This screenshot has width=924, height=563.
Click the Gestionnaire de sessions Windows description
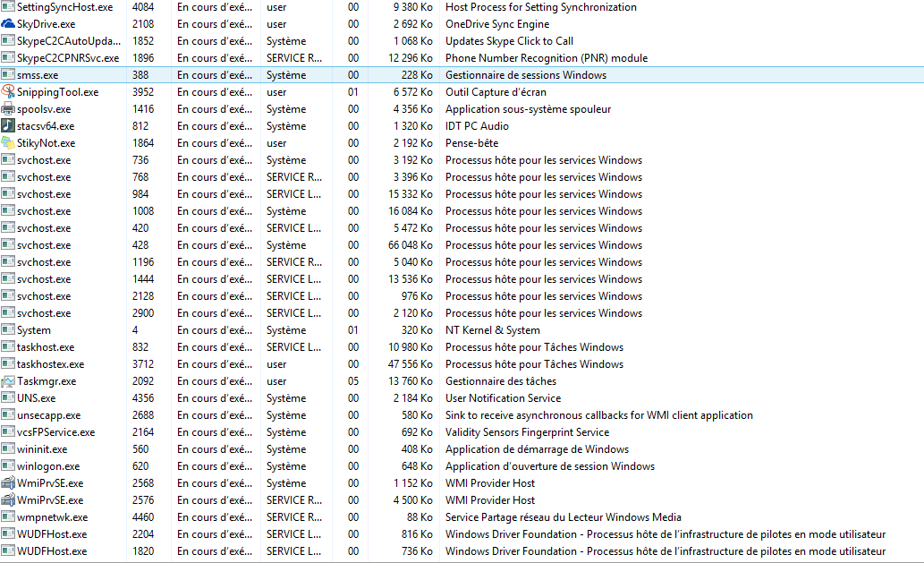pos(526,75)
